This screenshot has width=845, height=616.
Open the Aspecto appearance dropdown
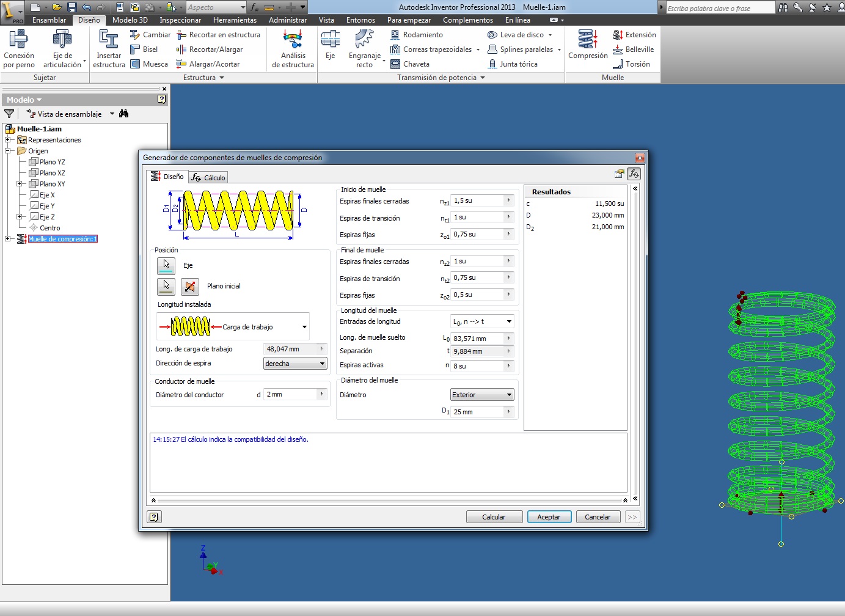tap(216, 7)
